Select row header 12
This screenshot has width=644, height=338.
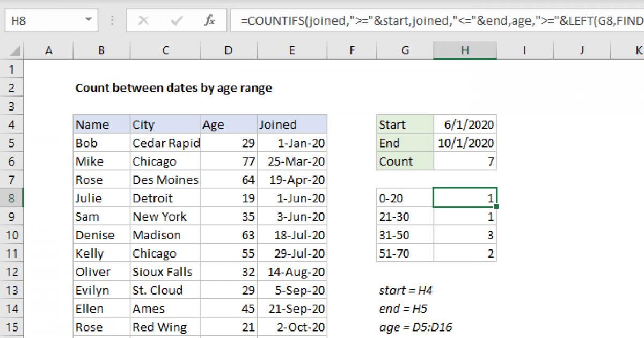(12, 271)
